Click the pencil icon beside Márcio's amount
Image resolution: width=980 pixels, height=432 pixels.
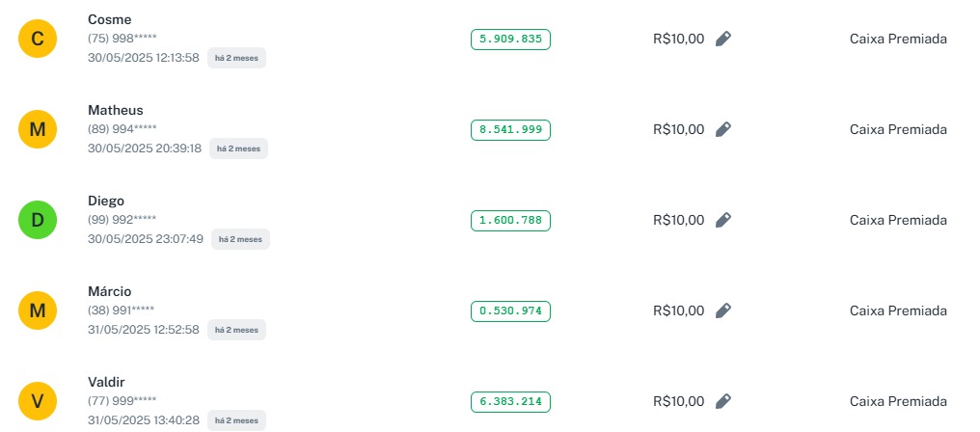pyautogui.click(x=723, y=310)
